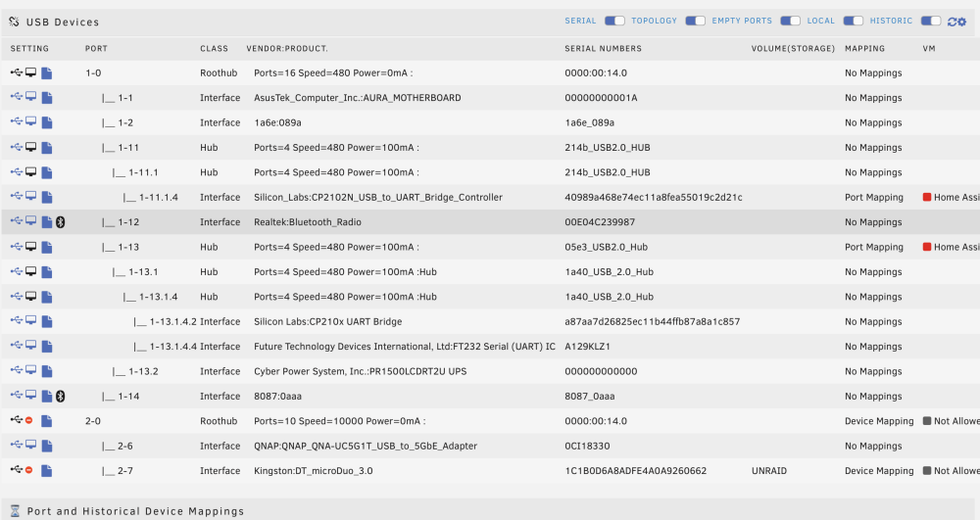The image size is (980, 520).
Task: Open the gear settings icon beside refresh
Action: coord(962,22)
